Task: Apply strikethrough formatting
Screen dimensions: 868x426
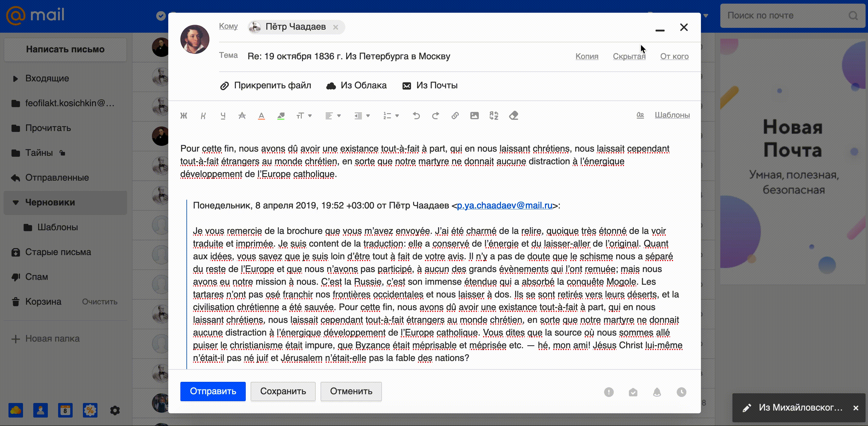Action: 242,116
